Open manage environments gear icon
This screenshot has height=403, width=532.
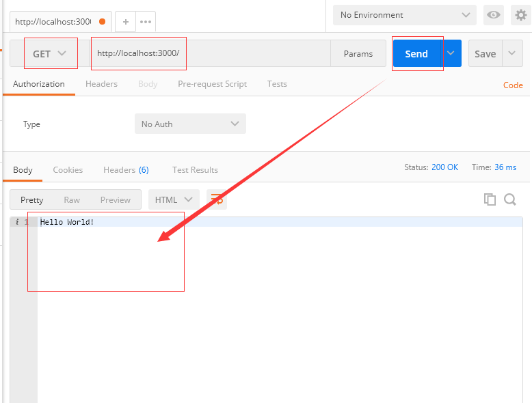[521, 15]
